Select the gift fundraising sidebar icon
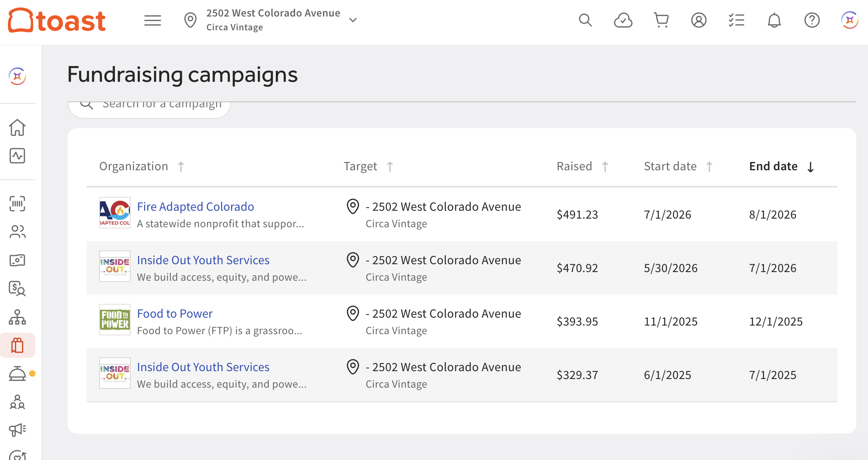 coord(17,345)
